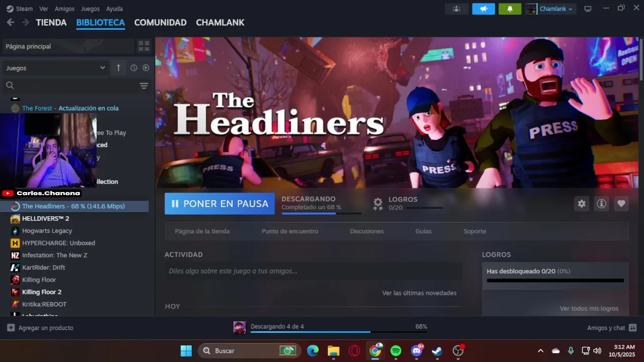Show recent games with the clock icon
Viewport: 644px width, 362px height.
pyautogui.click(x=134, y=68)
